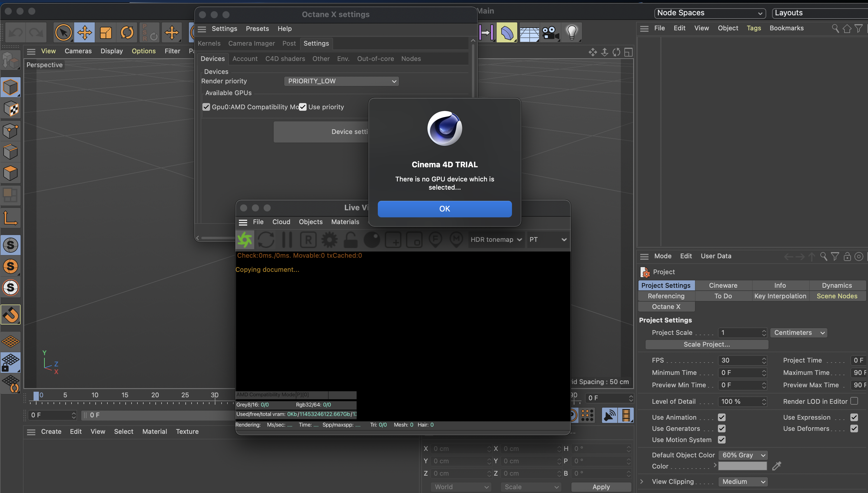Open Default Object Color 60% Gray dropdown

743,455
